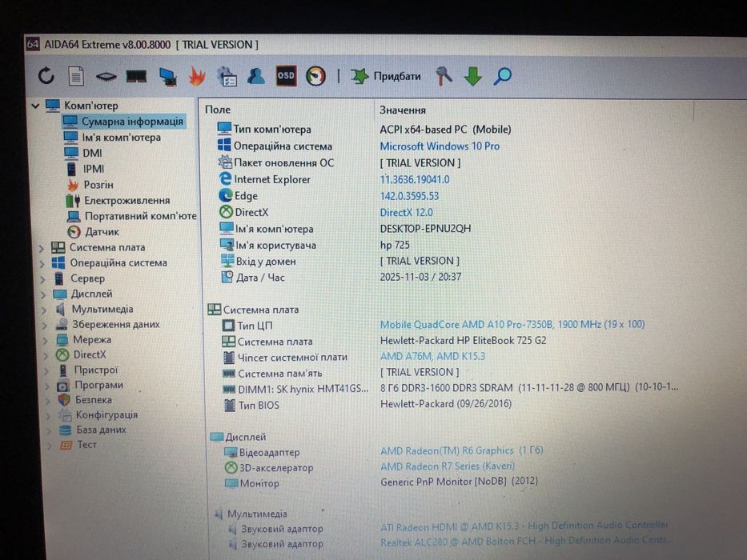Expand the Операційна система tree node
The width and height of the screenshot is (747, 560).
click(42, 263)
